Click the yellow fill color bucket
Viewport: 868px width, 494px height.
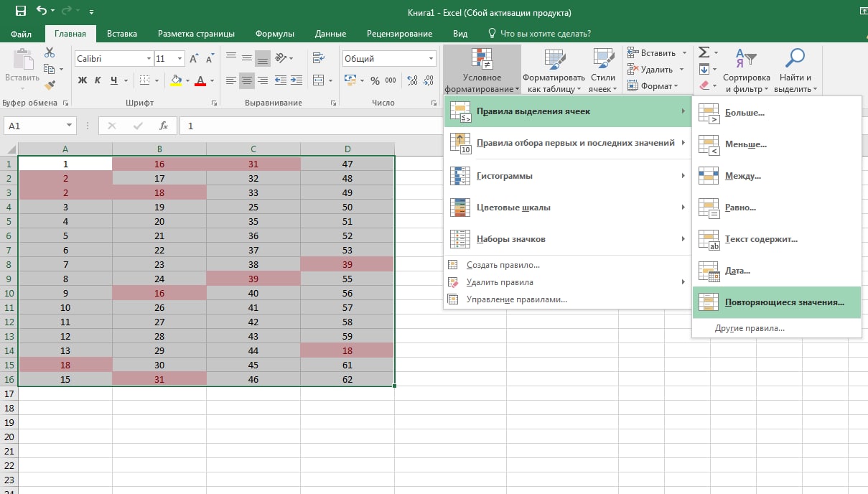point(176,80)
